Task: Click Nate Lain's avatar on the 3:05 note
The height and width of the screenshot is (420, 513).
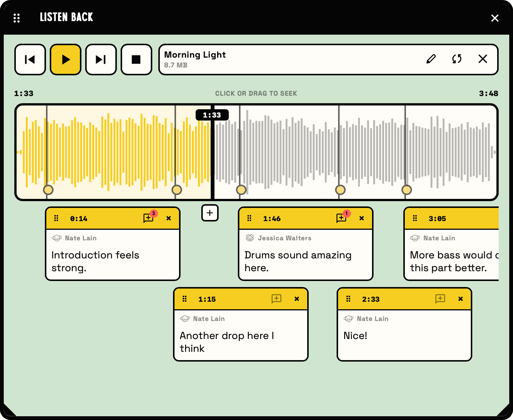Action: pyautogui.click(x=415, y=238)
